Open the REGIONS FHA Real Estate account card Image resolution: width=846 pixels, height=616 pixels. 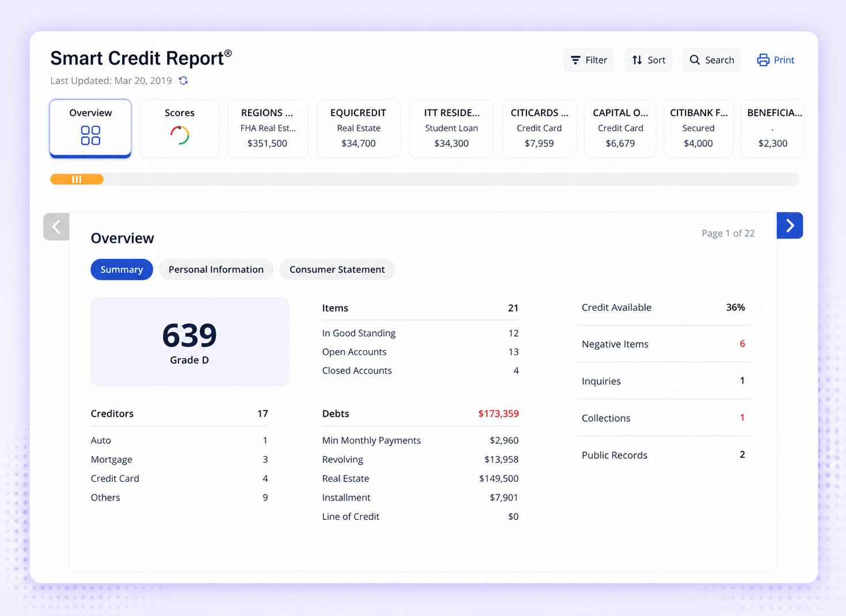tap(268, 128)
